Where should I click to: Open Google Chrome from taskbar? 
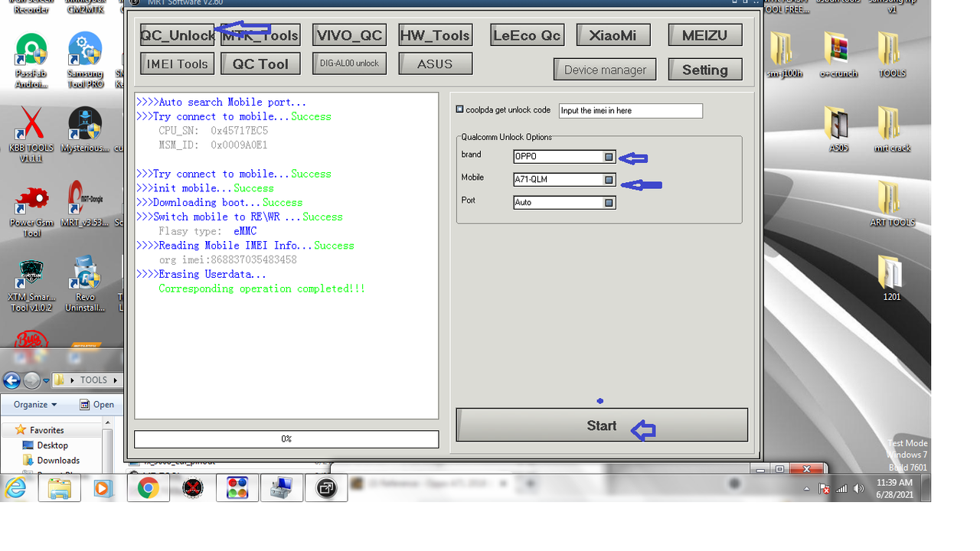click(148, 487)
